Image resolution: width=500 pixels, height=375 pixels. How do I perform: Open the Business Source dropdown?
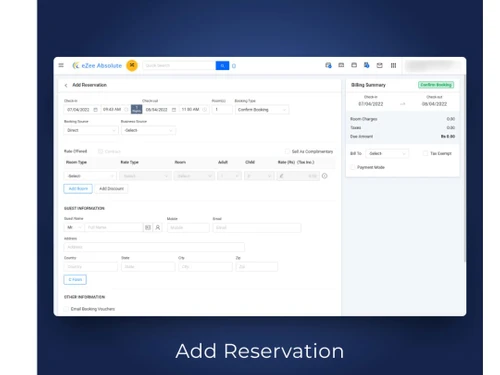coord(148,130)
